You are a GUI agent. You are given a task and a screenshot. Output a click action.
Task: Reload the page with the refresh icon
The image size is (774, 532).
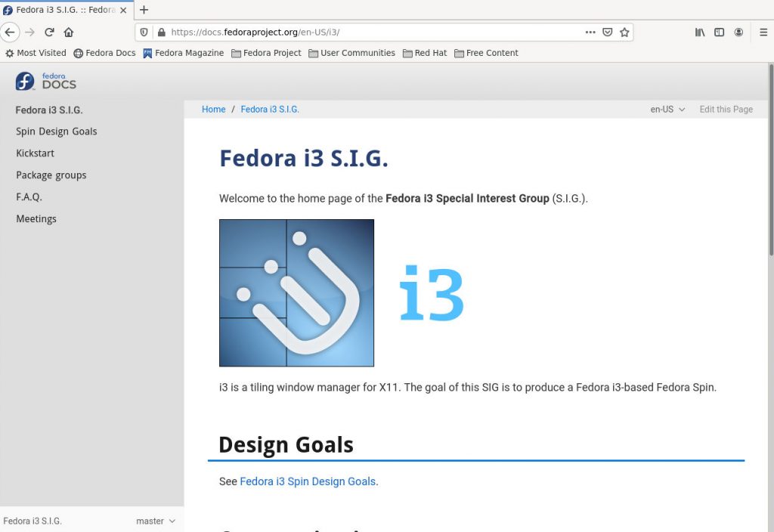tap(49, 32)
